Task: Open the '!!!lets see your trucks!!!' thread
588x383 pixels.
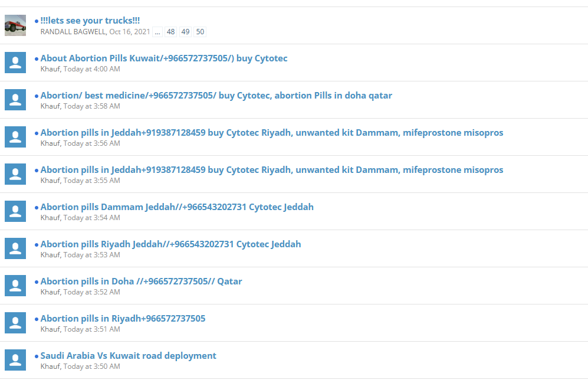Action: tap(90, 20)
